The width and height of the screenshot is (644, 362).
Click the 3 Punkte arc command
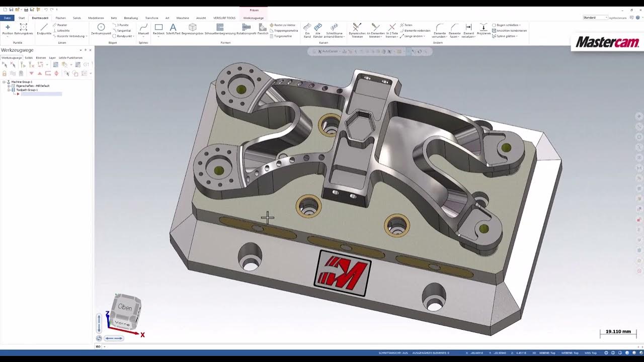pyautogui.click(x=121, y=25)
